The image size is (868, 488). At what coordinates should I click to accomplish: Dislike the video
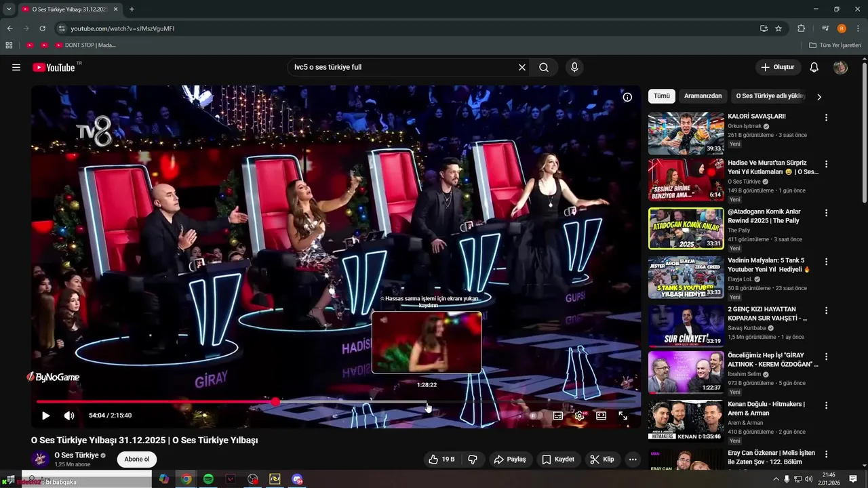[x=473, y=460]
